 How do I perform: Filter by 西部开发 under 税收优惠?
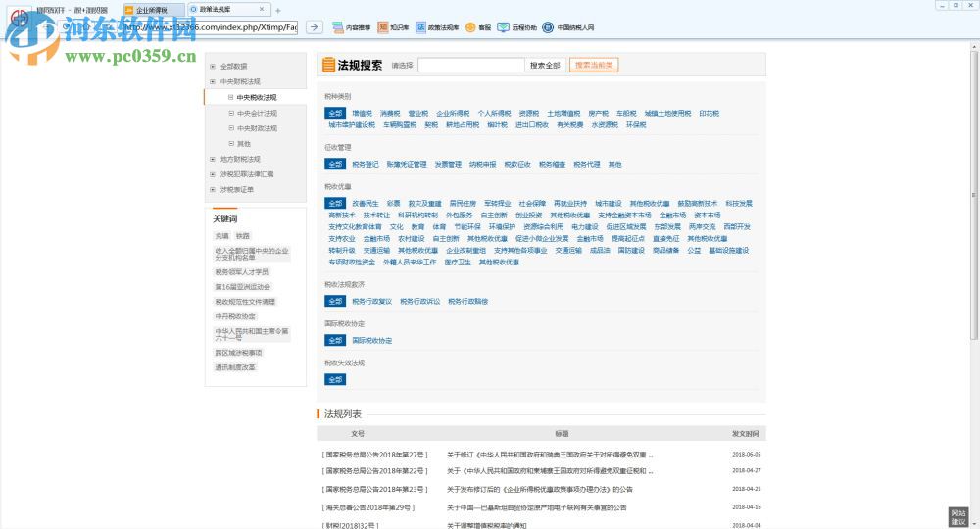pyautogui.click(x=737, y=226)
